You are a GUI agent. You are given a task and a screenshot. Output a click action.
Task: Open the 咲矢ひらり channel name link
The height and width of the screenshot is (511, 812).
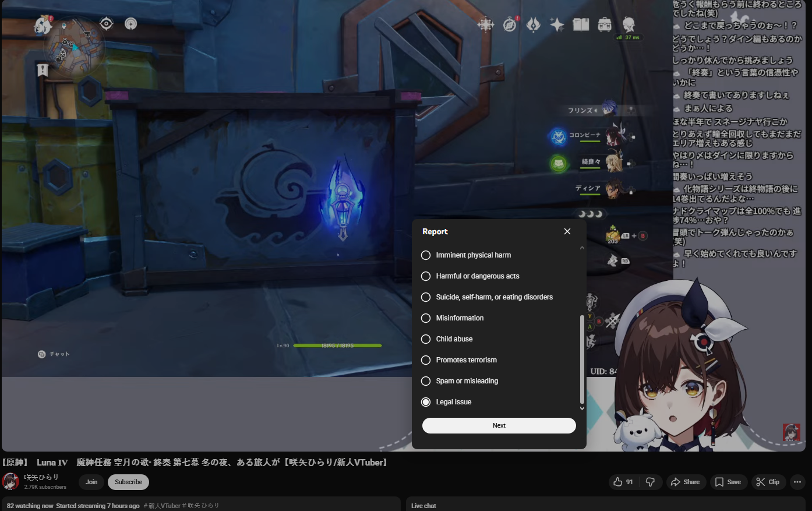[41, 477]
